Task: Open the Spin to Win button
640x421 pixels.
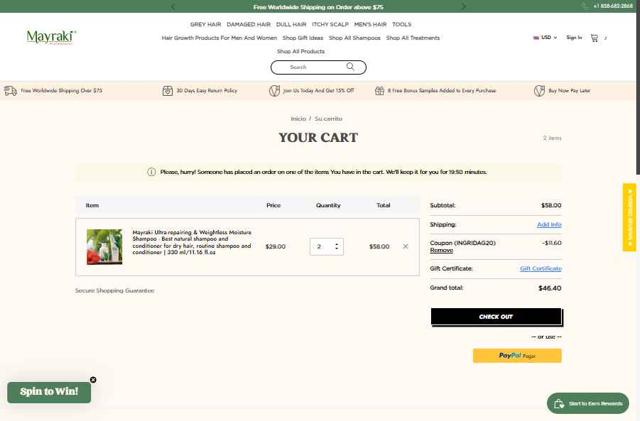Action: click(49, 392)
